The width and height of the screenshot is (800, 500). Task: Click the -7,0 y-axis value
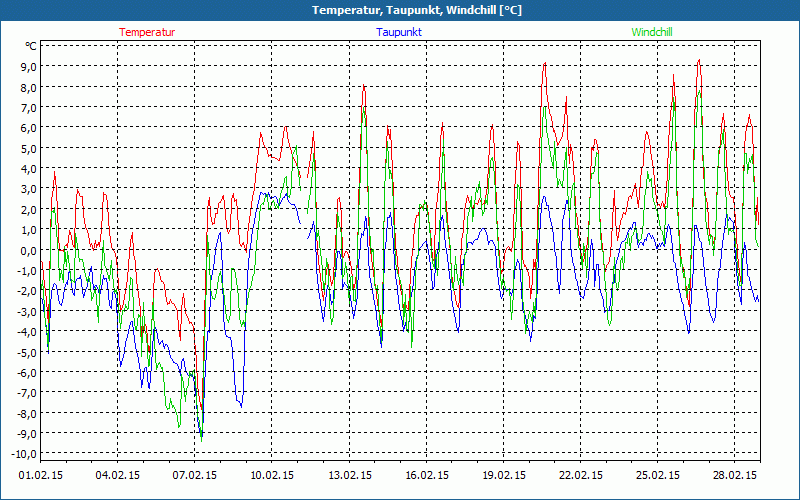click(26, 393)
